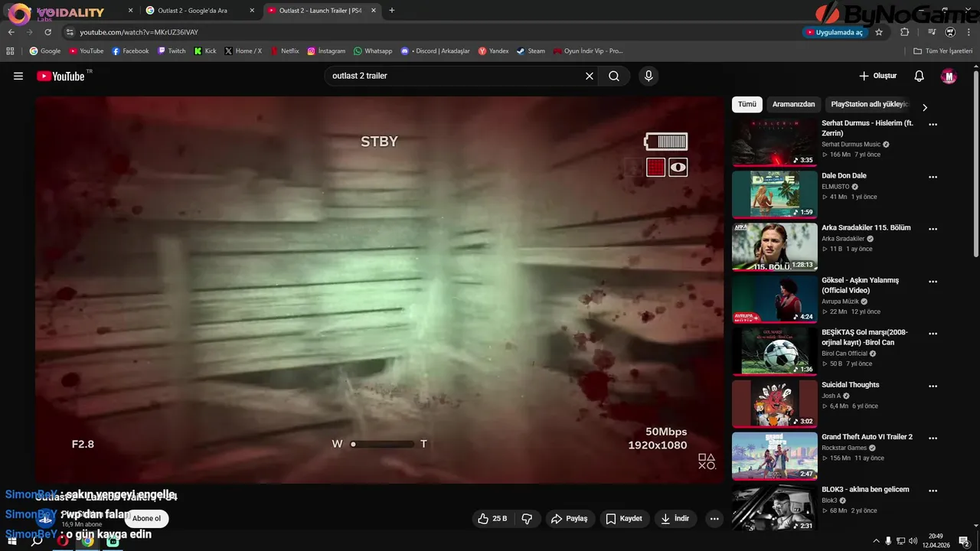Click Uygulamada aç button in address bar

[834, 32]
